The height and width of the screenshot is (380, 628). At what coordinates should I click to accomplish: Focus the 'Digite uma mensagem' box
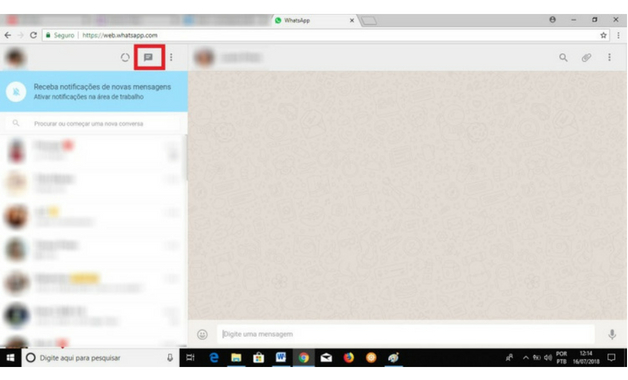[406, 334]
